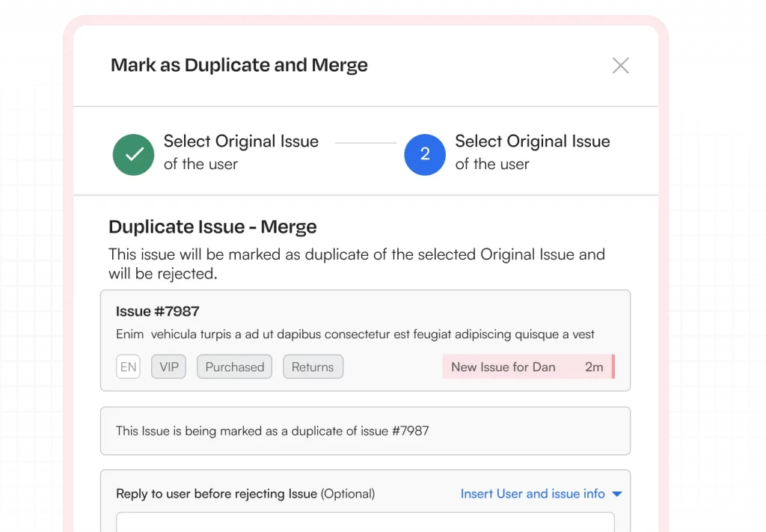Click the Mark as Duplicate and Merge title

click(x=239, y=65)
